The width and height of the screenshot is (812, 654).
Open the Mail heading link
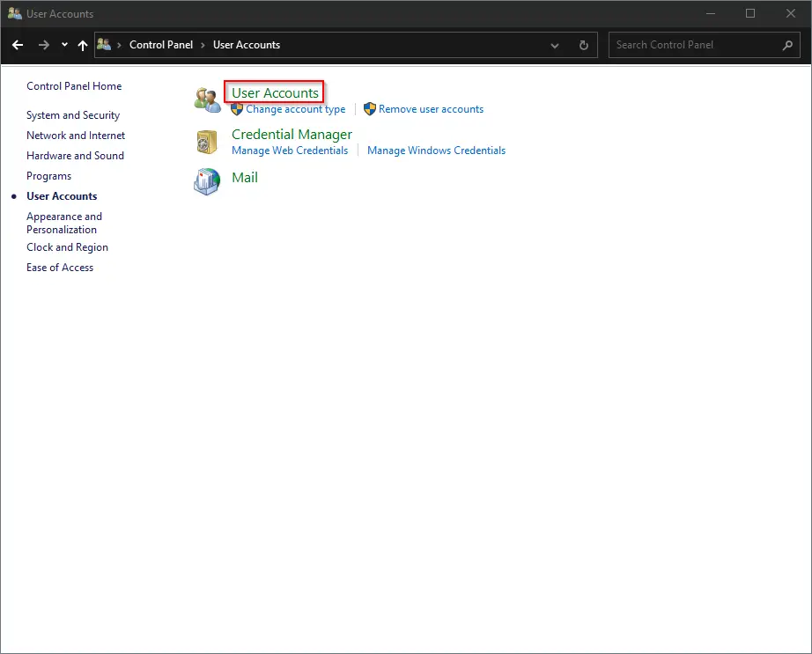pos(245,178)
